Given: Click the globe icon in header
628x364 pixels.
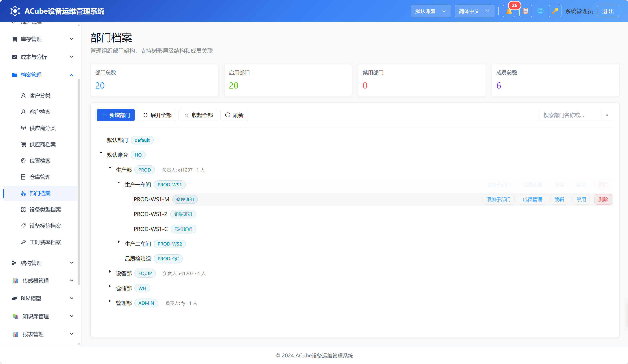Looking at the screenshot, I should click(540, 11).
